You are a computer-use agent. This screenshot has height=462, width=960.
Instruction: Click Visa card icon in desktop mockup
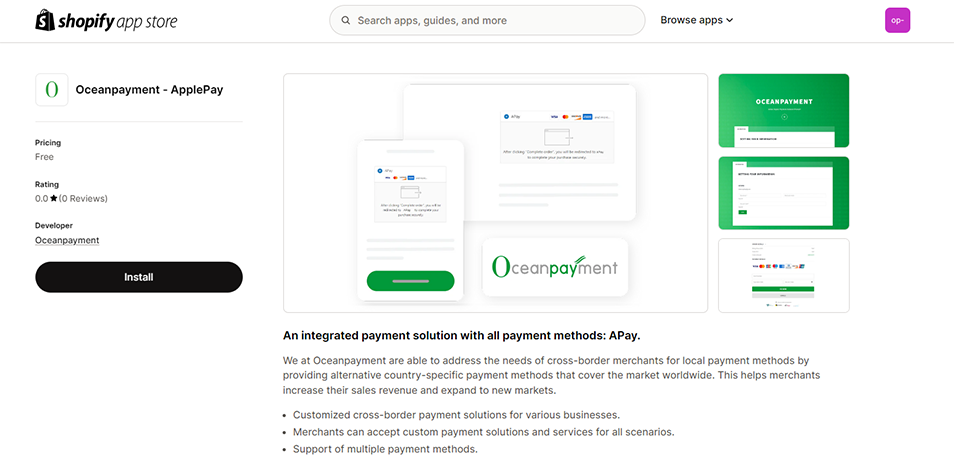(x=555, y=116)
